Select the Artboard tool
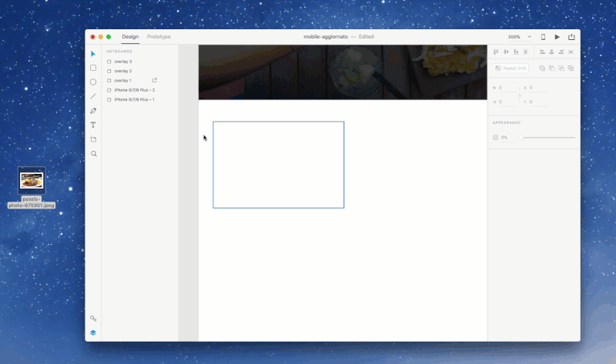Image resolution: width=616 pixels, height=364 pixels. tap(93, 139)
